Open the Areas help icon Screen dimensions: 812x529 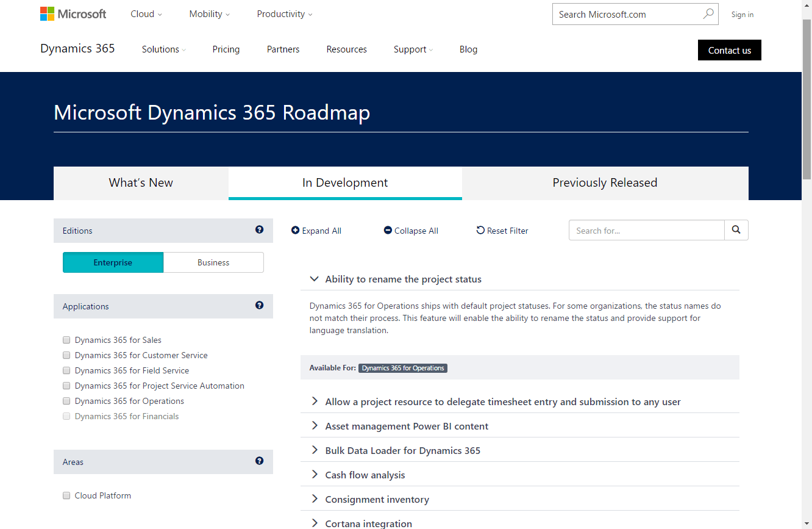coord(259,461)
